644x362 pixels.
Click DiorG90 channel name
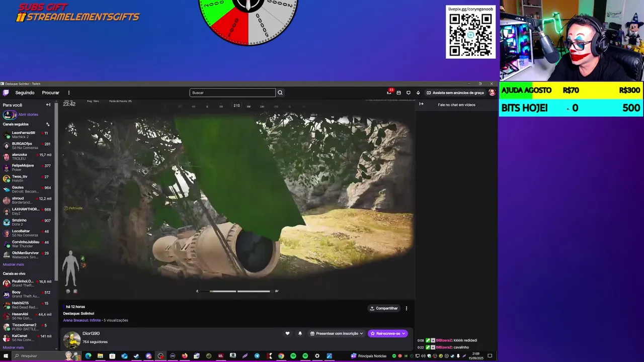pyautogui.click(x=91, y=333)
